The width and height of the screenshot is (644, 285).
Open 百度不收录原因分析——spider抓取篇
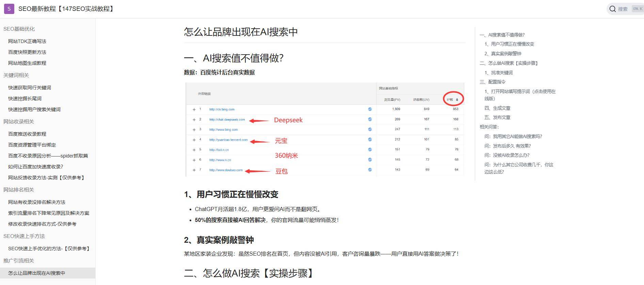(x=48, y=156)
